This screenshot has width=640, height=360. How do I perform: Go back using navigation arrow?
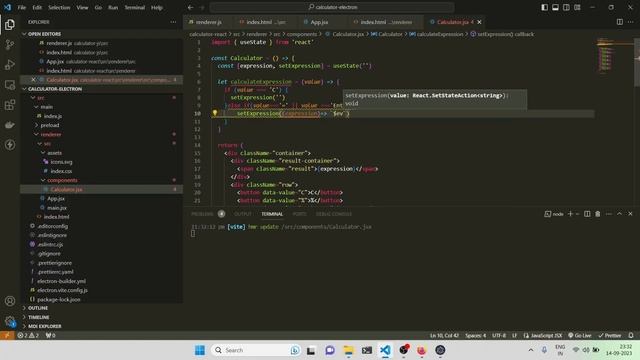[x=191, y=7]
